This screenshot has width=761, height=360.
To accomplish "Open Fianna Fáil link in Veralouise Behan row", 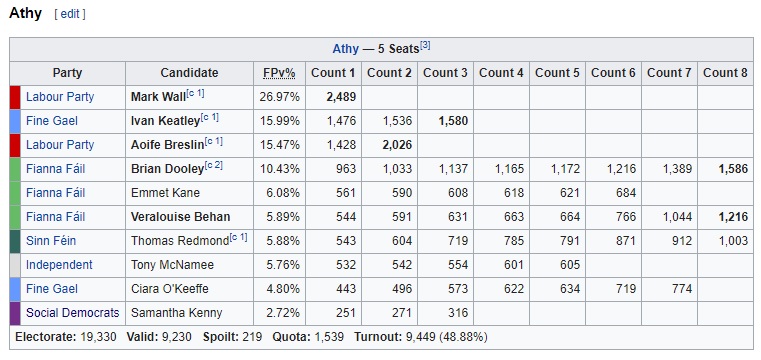I will click(x=55, y=216).
